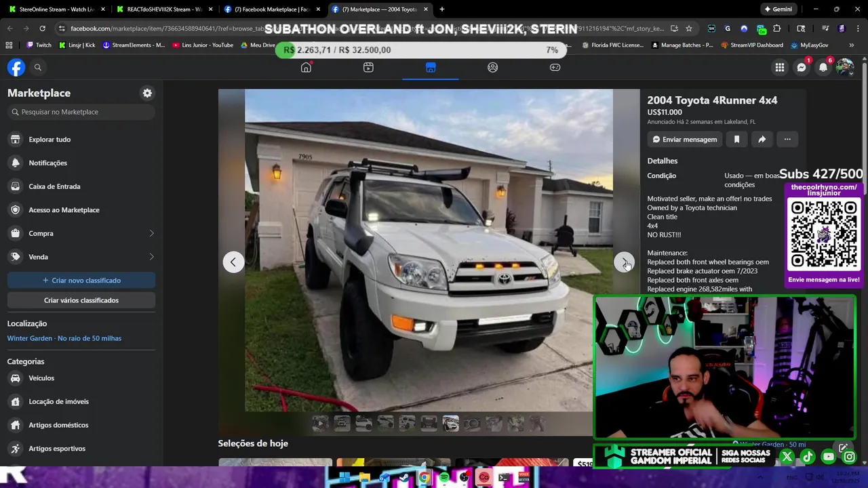Open Spotify from taskbar

click(444, 478)
